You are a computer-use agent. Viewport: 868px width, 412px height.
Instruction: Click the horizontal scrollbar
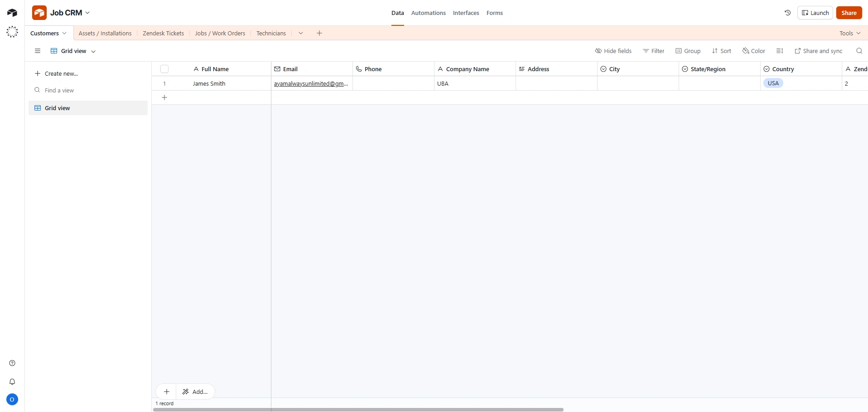tap(358, 410)
